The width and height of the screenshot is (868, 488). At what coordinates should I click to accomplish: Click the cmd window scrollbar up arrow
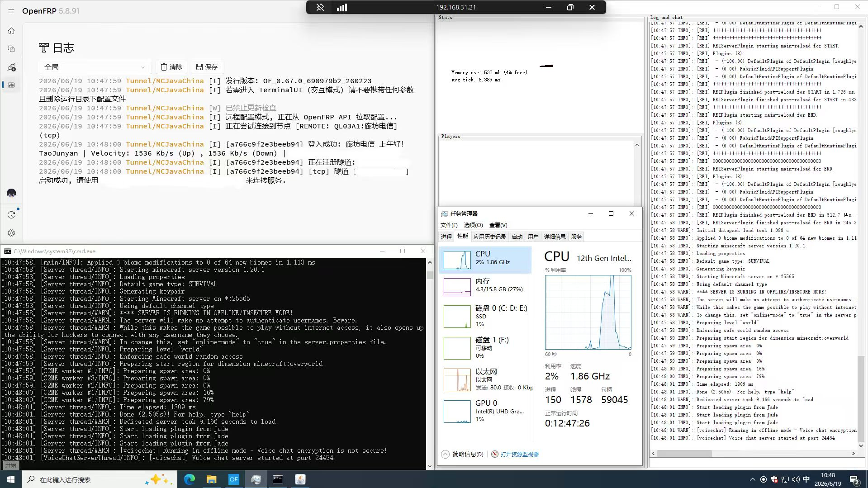(429, 262)
